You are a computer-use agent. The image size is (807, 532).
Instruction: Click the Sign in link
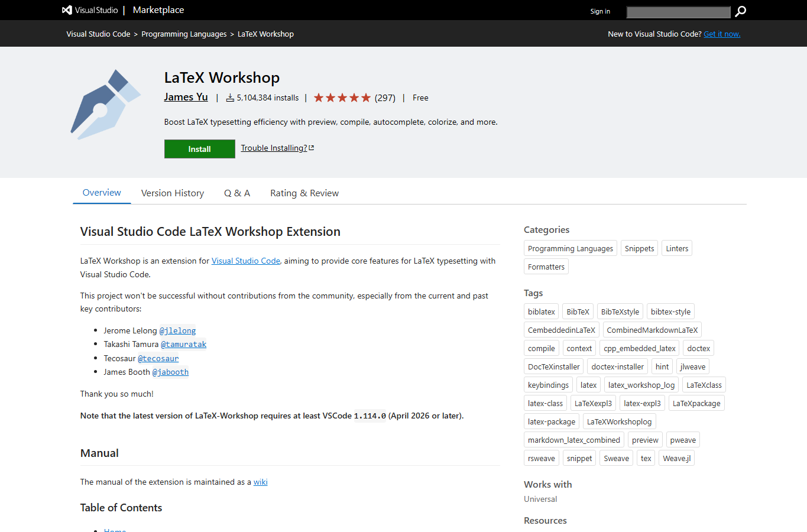point(600,11)
